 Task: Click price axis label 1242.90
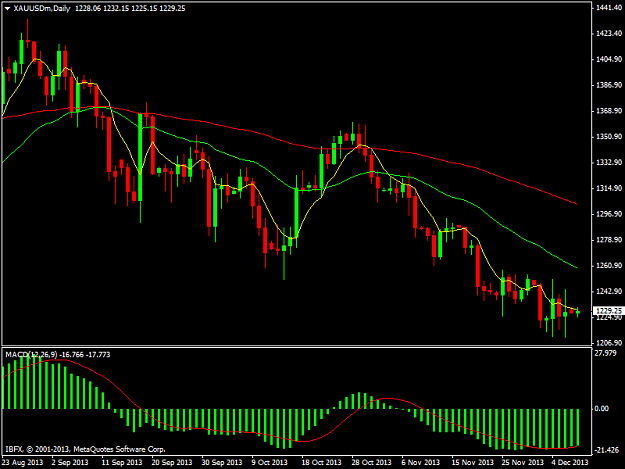coord(609,291)
